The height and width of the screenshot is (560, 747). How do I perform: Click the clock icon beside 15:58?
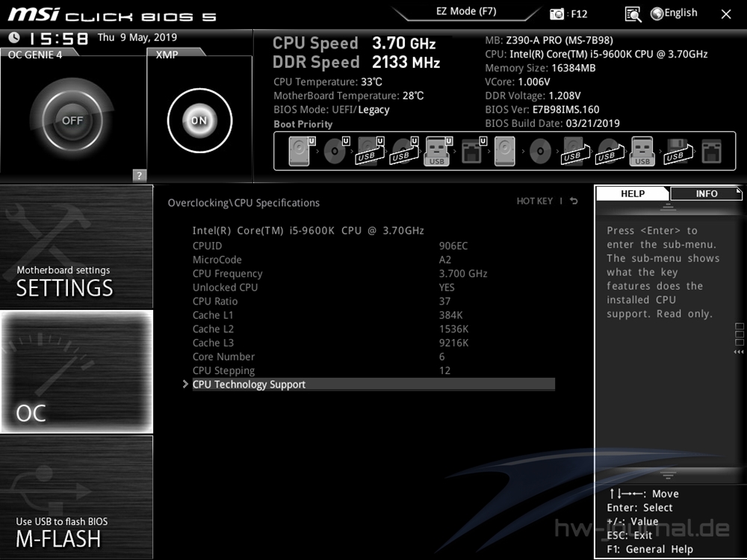coord(14,37)
